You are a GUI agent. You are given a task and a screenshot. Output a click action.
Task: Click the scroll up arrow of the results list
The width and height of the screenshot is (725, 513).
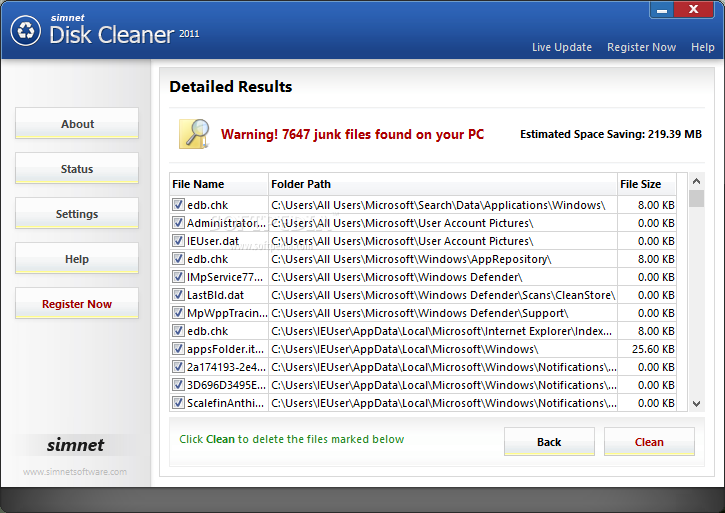(696, 181)
